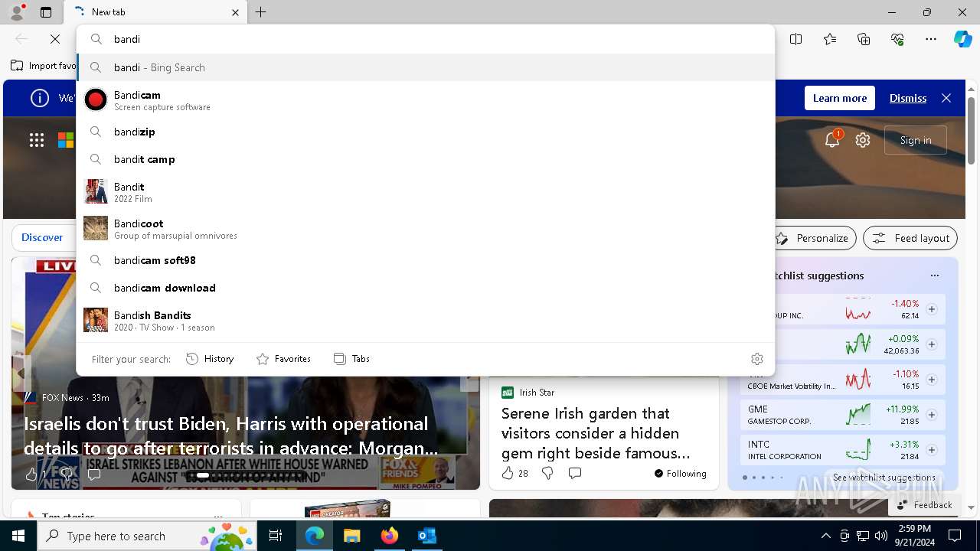
Task: Open the Windows Start menu
Action: [18, 536]
